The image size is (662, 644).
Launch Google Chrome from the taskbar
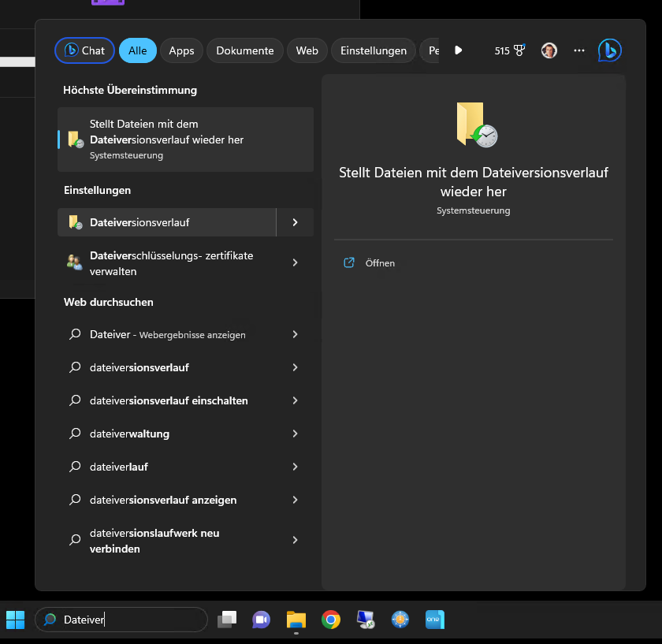[x=331, y=620]
